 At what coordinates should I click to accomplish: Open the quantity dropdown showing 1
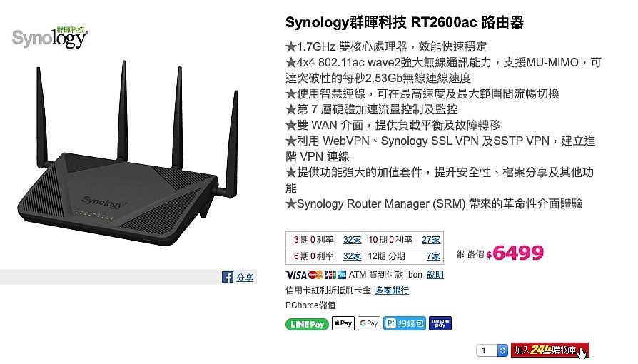[492, 350]
